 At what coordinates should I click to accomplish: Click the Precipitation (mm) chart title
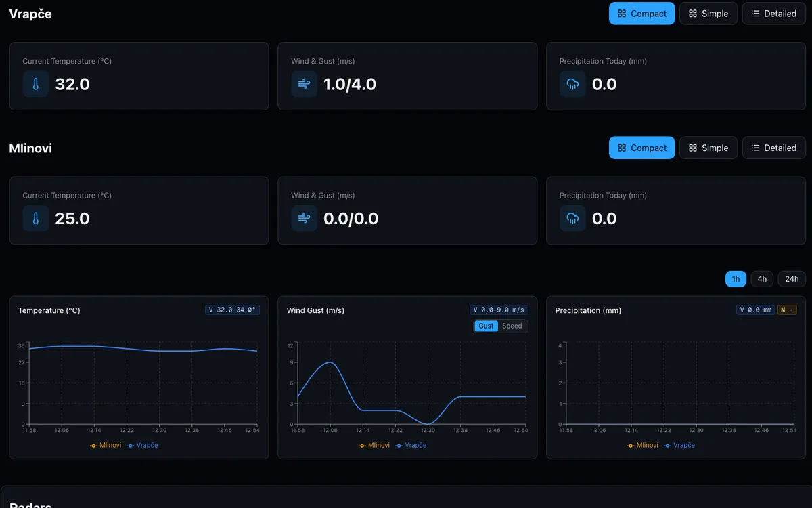click(x=588, y=310)
